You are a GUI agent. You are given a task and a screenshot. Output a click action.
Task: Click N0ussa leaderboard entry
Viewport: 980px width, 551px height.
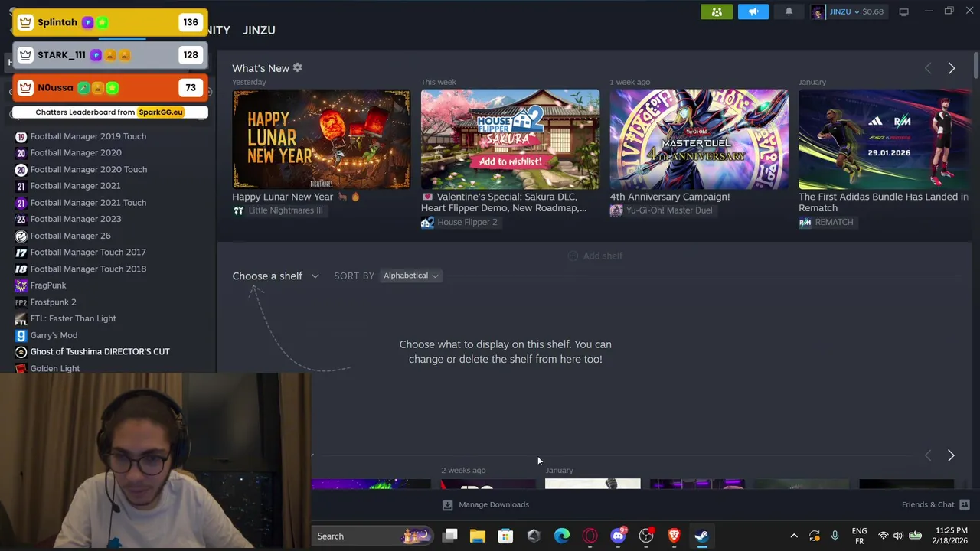(110, 87)
